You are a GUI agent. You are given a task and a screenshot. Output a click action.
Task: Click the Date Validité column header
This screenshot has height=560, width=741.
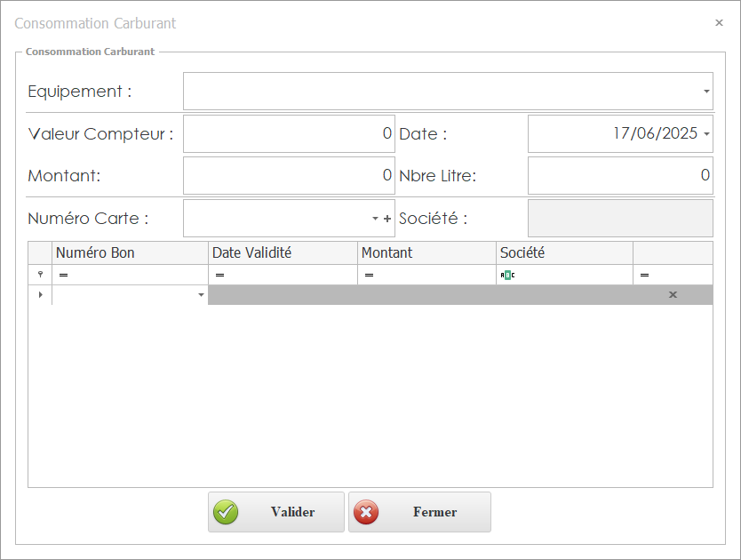pyautogui.click(x=283, y=252)
